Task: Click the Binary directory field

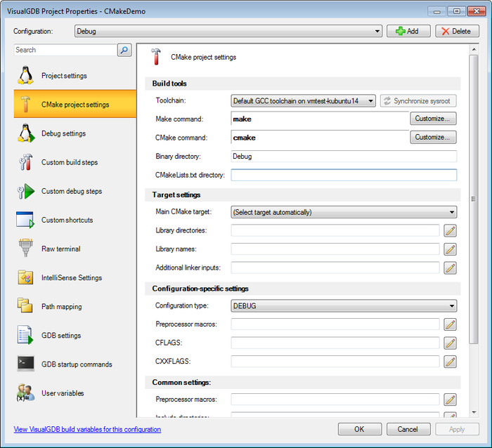Action: click(x=344, y=156)
